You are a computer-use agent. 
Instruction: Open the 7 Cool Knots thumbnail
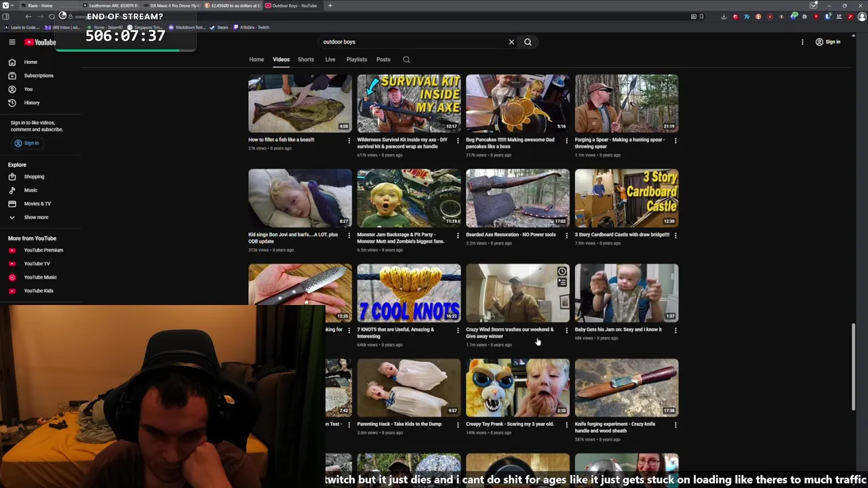coord(409,293)
